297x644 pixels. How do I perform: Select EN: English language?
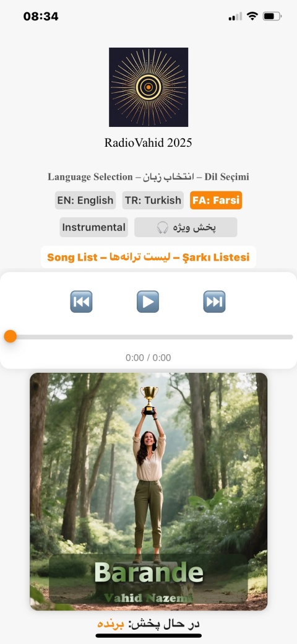click(x=85, y=201)
